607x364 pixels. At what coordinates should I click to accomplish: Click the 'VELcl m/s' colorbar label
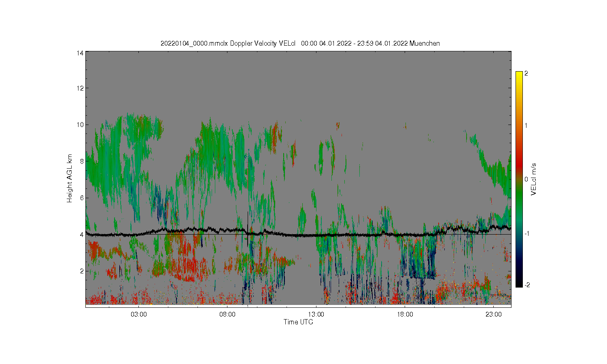coord(534,179)
